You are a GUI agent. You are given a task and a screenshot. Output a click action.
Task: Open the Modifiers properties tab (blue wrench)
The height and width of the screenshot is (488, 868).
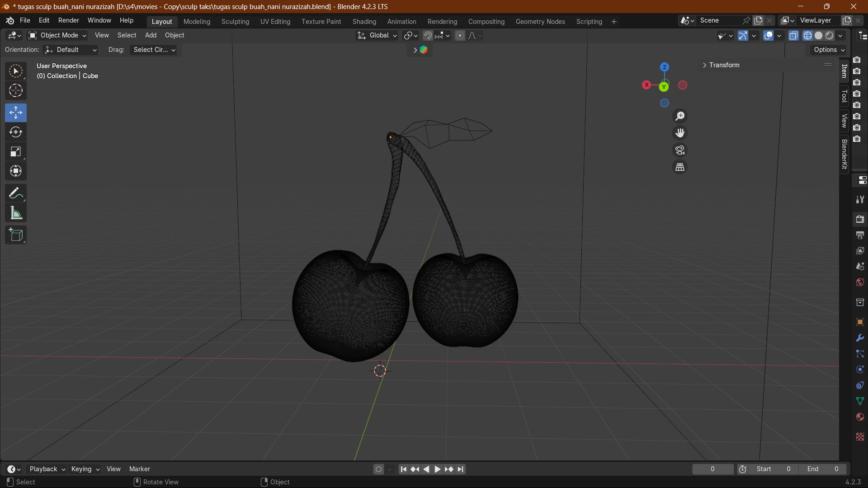860,338
